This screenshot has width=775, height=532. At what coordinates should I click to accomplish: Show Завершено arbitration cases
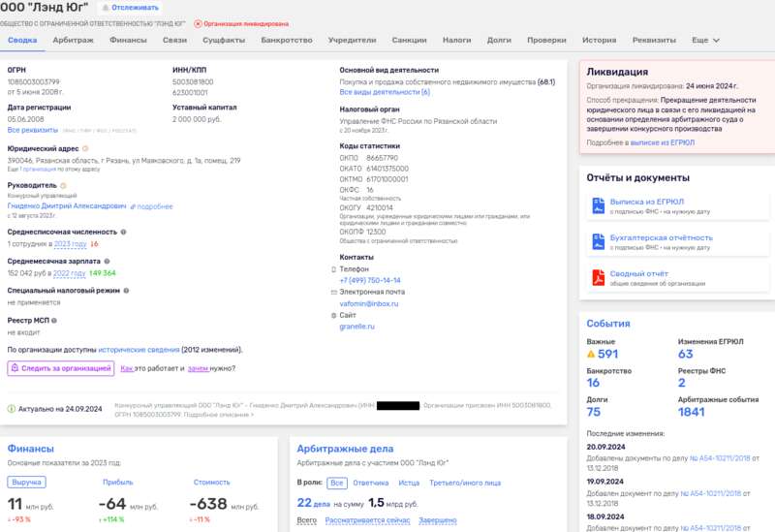point(438,520)
